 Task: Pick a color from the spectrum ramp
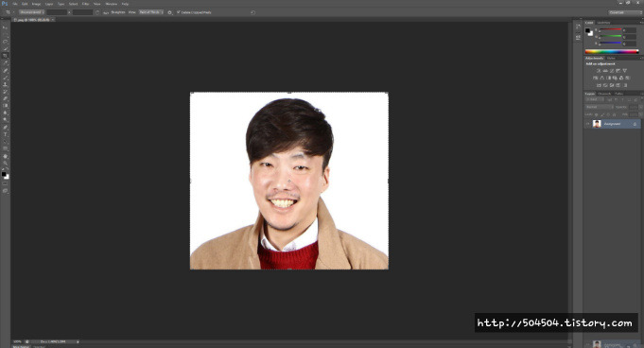pos(612,52)
